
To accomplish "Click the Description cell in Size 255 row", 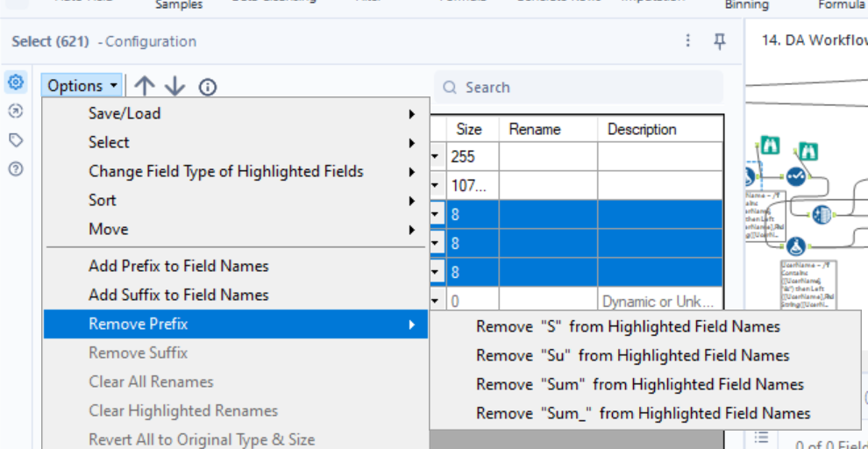I will coord(660,157).
